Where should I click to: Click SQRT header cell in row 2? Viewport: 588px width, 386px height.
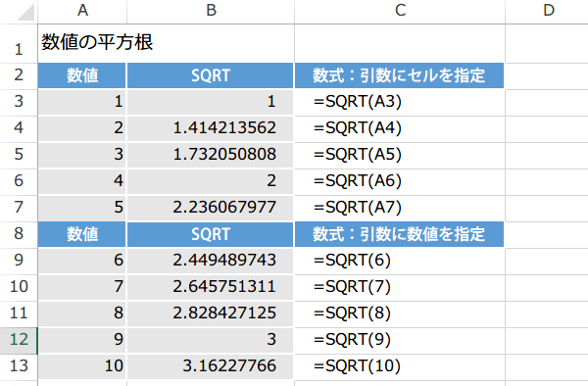click(x=210, y=75)
